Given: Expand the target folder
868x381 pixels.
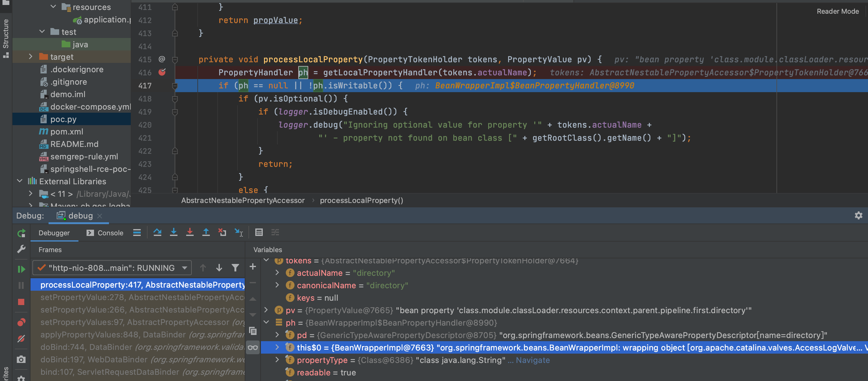Looking at the screenshot, I should [31, 56].
